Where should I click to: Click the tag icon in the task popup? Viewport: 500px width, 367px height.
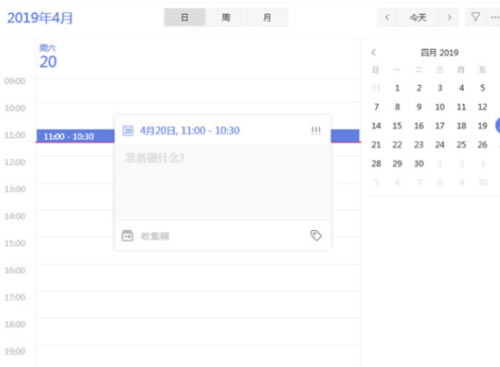(316, 235)
